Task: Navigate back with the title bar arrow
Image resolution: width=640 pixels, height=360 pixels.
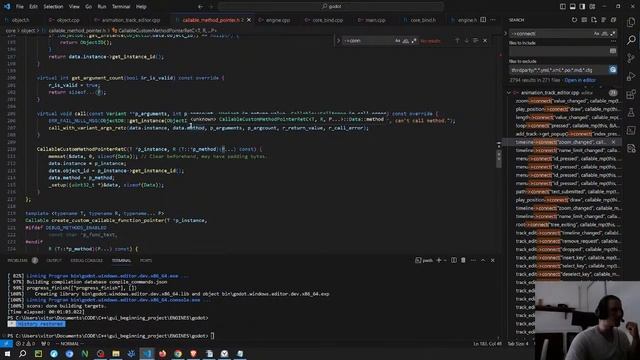Action: (x=200, y=7)
